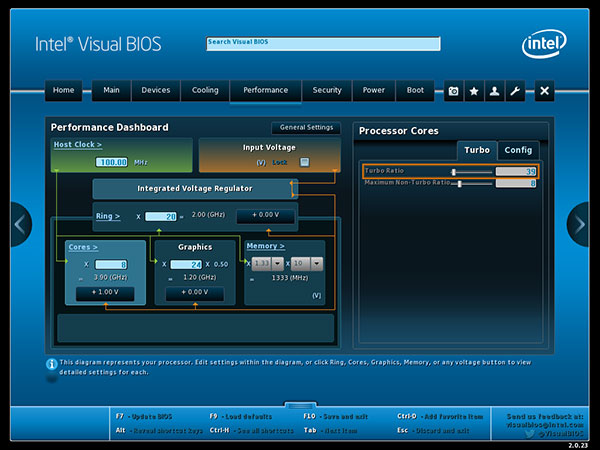Click the General Settings button

pyautogui.click(x=306, y=127)
